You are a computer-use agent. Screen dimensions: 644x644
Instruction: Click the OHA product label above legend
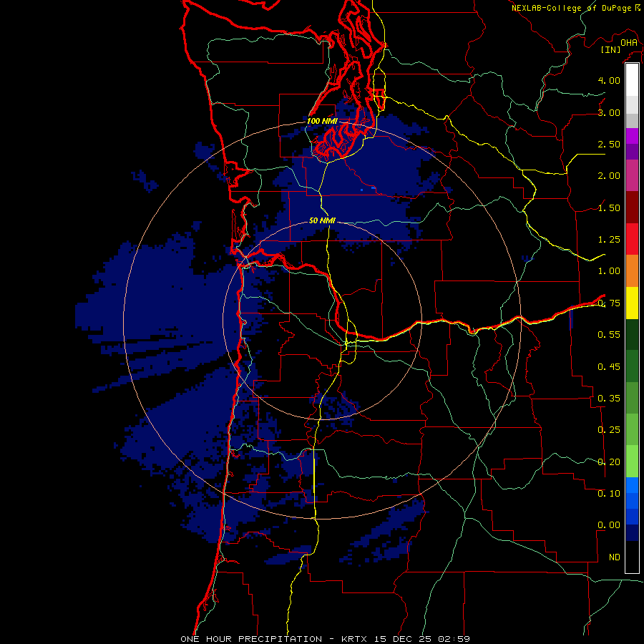(629, 42)
